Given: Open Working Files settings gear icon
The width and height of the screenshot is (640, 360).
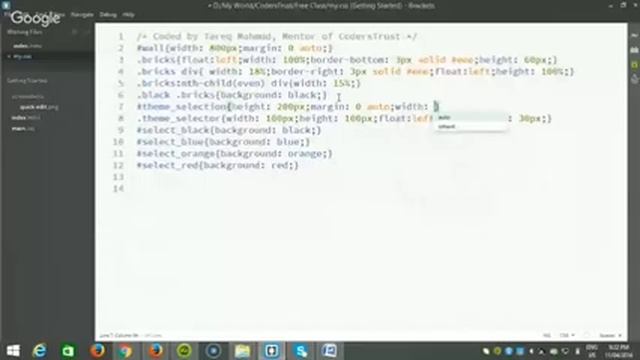Looking at the screenshot, I should click(x=75, y=32).
